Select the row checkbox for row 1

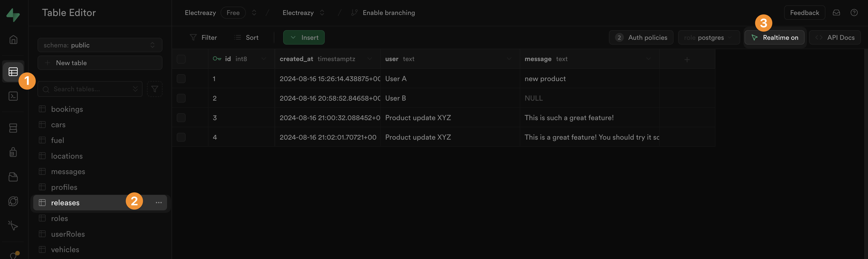181,79
